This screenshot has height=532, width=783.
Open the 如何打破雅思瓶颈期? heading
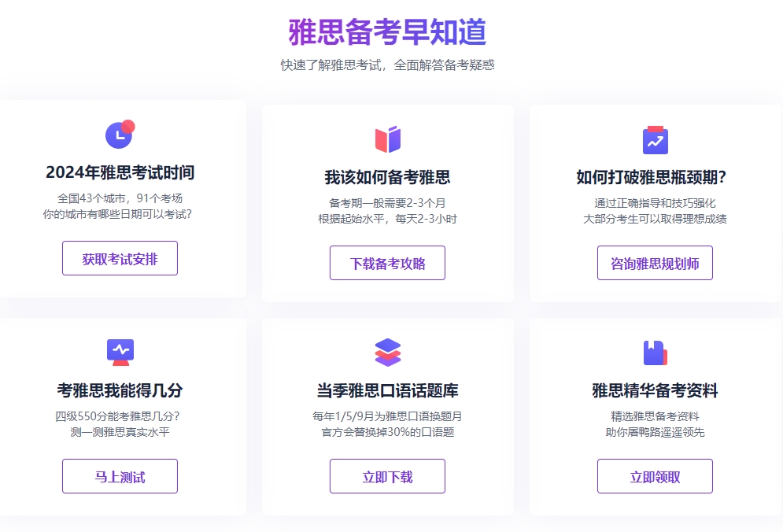tap(651, 177)
